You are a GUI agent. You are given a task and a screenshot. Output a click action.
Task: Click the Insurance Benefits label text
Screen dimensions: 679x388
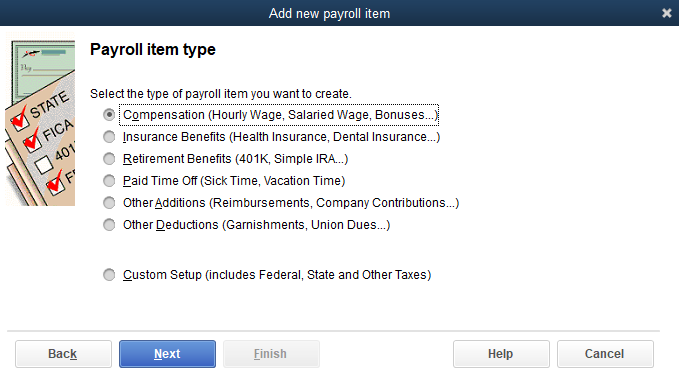coord(281,137)
